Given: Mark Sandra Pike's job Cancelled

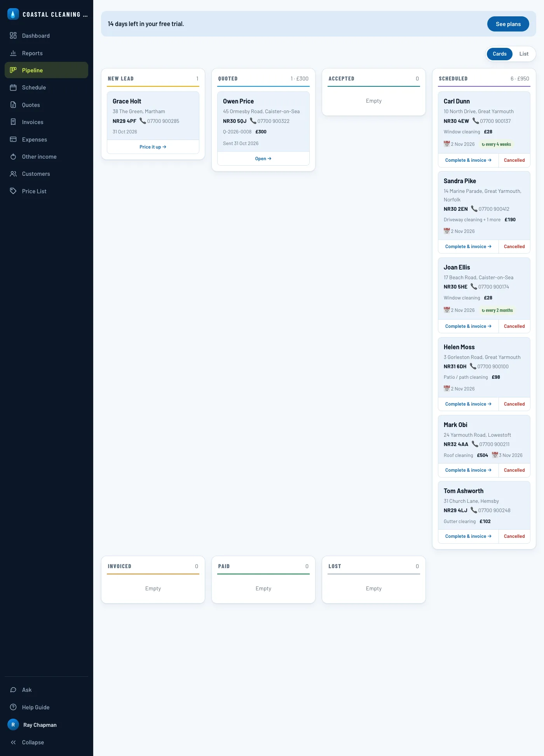Looking at the screenshot, I should tap(514, 247).
